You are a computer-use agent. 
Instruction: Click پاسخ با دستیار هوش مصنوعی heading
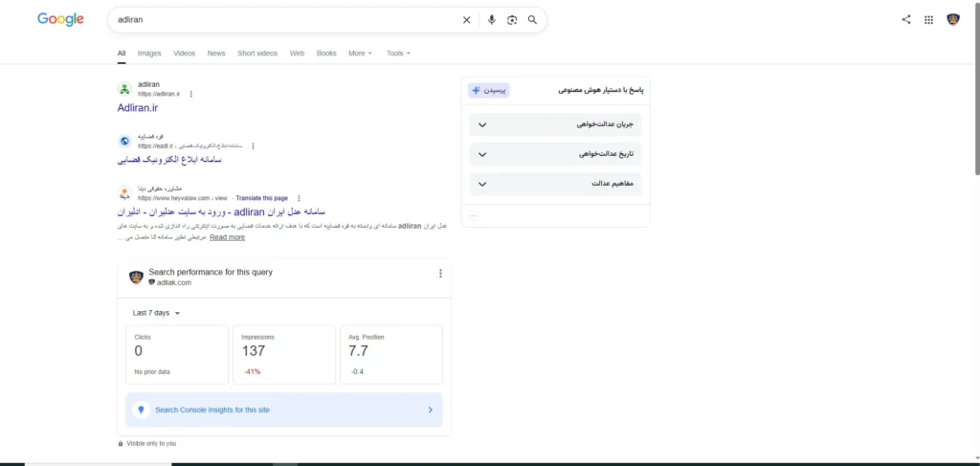[x=600, y=91]
